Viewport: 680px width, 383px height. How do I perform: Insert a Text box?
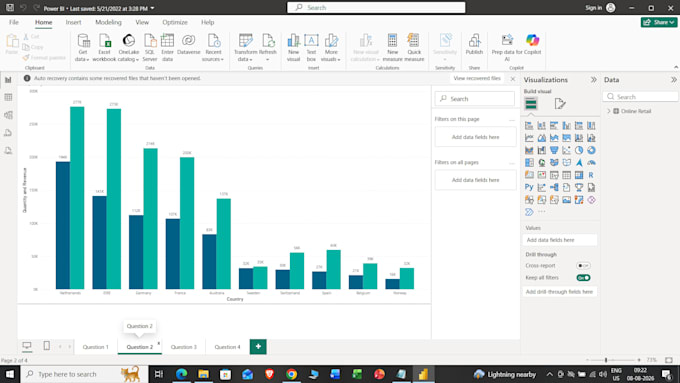click(x=311, y=47)
